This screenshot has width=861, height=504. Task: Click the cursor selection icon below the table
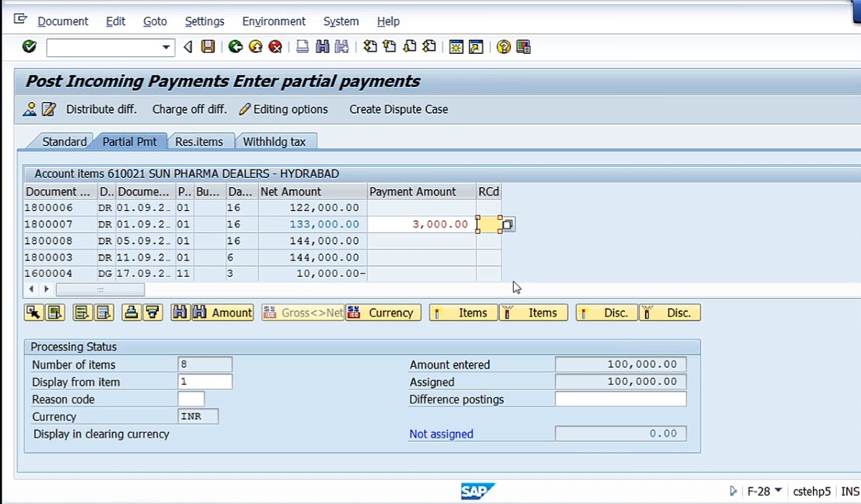coord(34,313)
